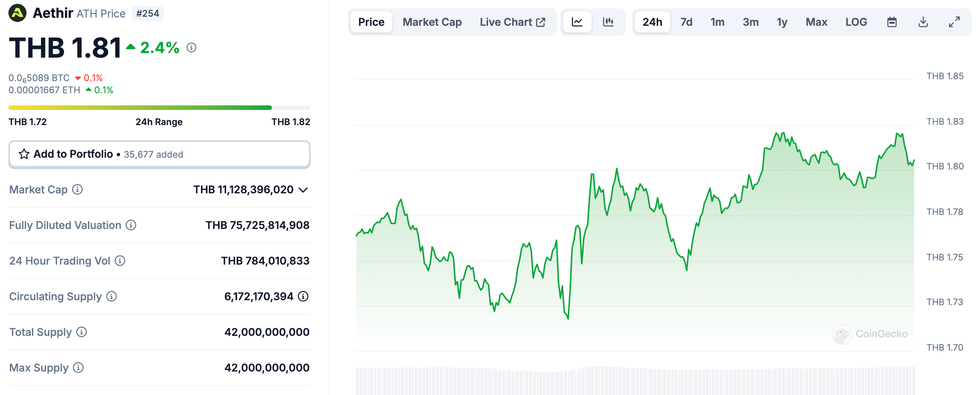Click the Fully Diluted Valuation info icon
This screenshot has width=980, height=395.
[x=131, y=225]
